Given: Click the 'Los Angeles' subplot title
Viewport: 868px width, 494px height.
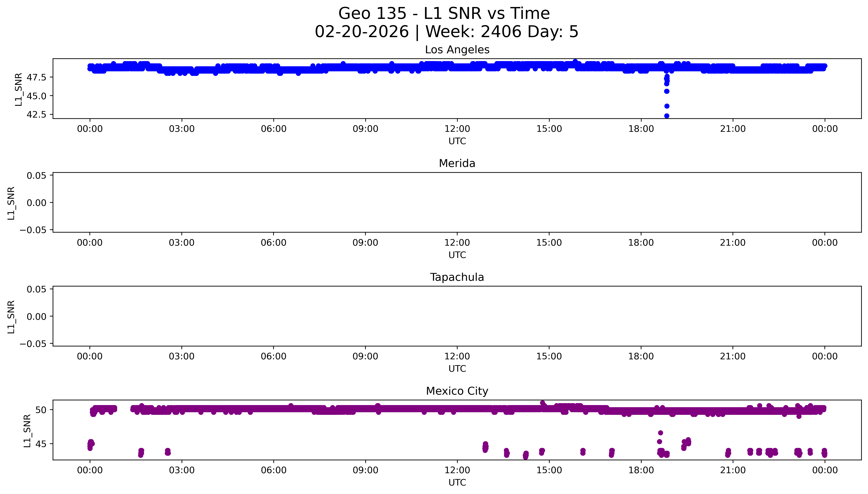Looking at the screenshot, I should point(457,50).
